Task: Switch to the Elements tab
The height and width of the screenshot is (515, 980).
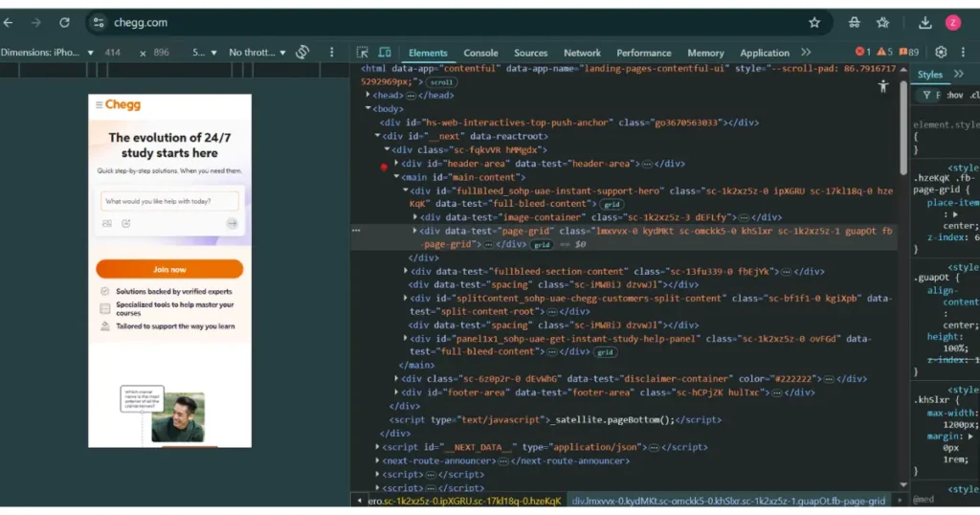Action: click(x=428, y=53)
